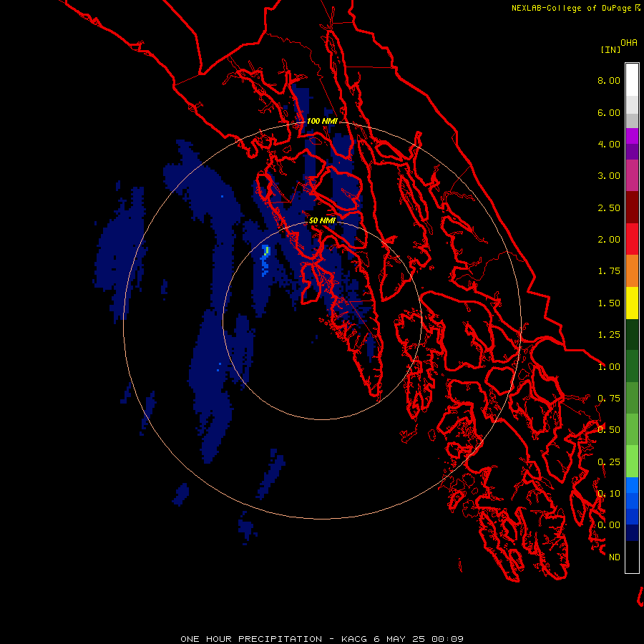This screenshot has height=644, width=644.
Task: Select the navy 0.00 legend swatch
Action: (632, 533)
